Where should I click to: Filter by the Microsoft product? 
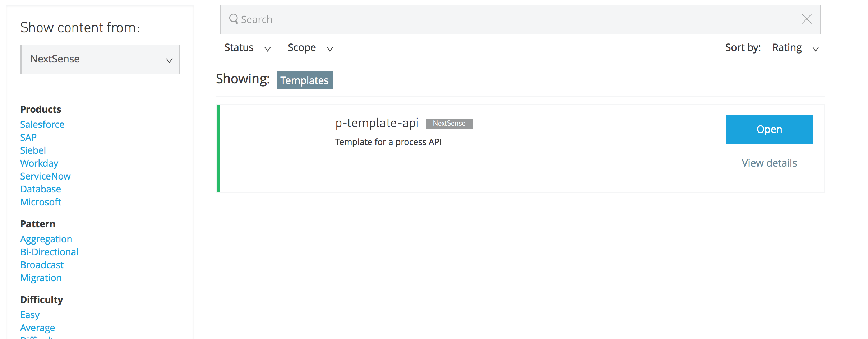(41, 202)
